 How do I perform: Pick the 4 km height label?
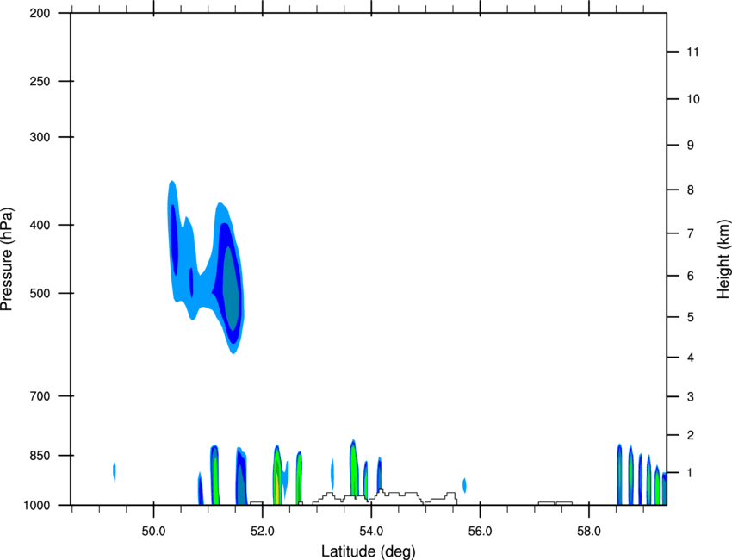point(691,358)
